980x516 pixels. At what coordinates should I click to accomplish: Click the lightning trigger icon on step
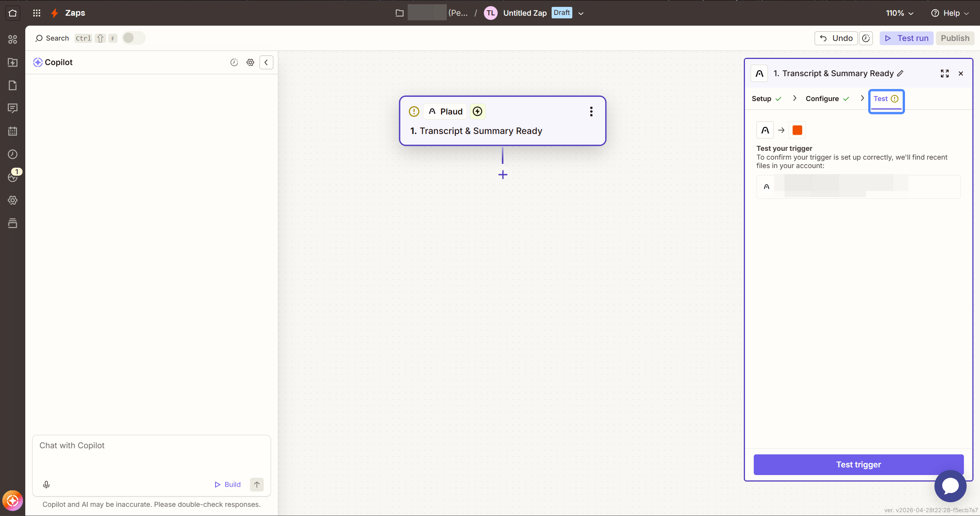[x=477, y=111]
